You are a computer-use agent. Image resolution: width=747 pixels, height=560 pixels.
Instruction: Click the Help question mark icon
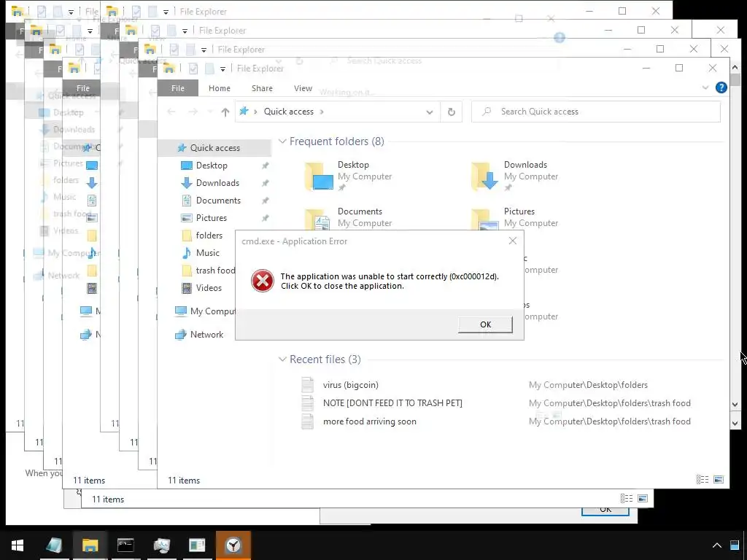tap(721, 87)
